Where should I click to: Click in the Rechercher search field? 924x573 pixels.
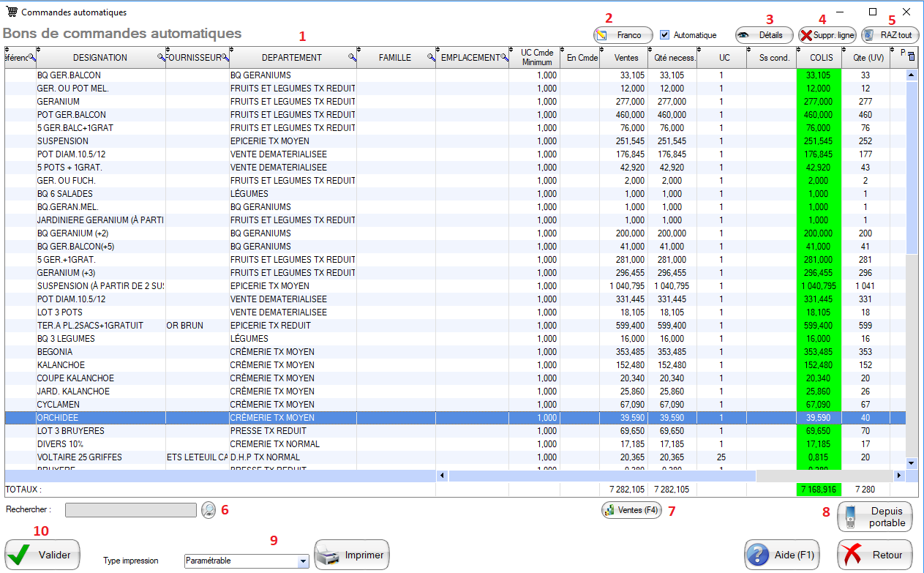point(130,510)
